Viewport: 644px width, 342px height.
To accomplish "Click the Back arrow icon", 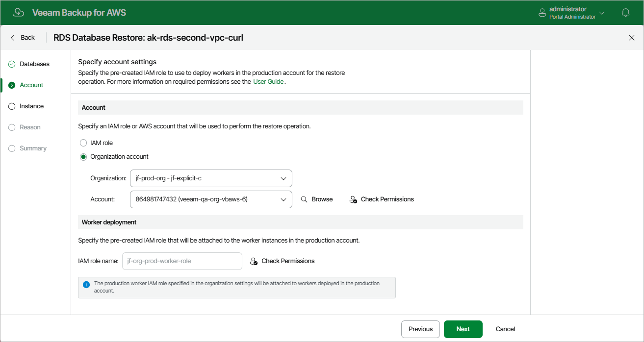I will pos(13,38).
